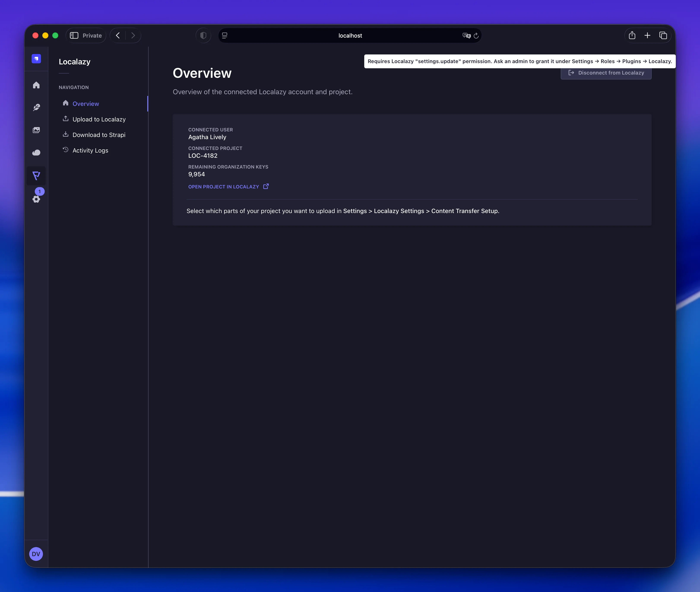This screenshot has height=592, width=700.
Task: Open the cloud deploy icon
Action: pyautogui.click(x=36, y=153)
